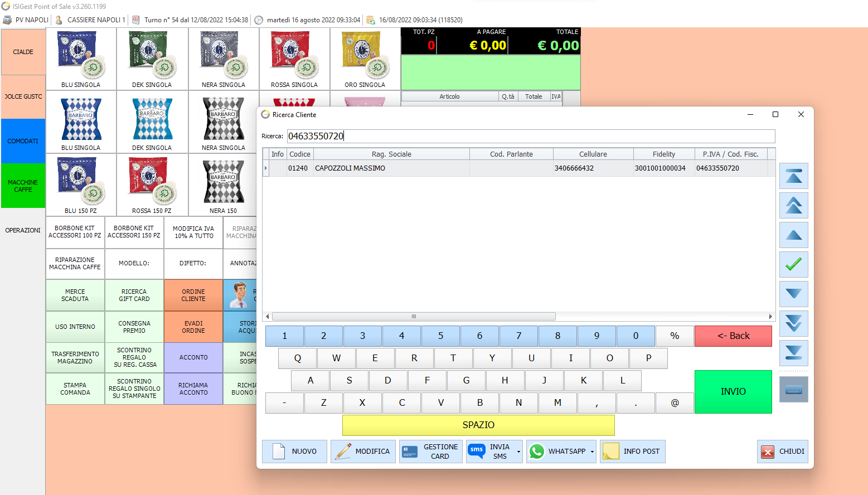
Task: Click INVIA SMS button
Action: point(491,452)
